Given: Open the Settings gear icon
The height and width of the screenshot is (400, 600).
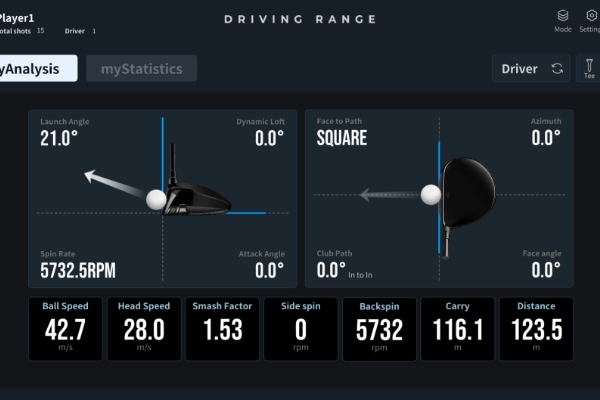Looking at the screenshot, I should (x=591, y=16).
